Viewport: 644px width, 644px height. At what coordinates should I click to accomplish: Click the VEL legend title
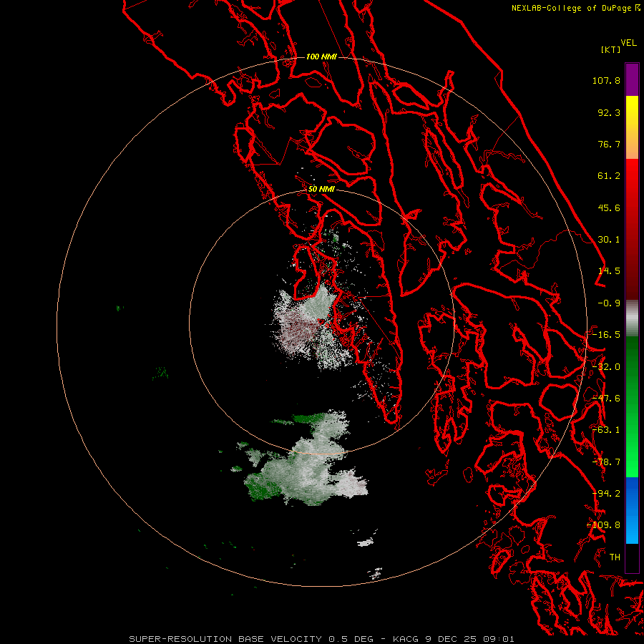[628, 43]
